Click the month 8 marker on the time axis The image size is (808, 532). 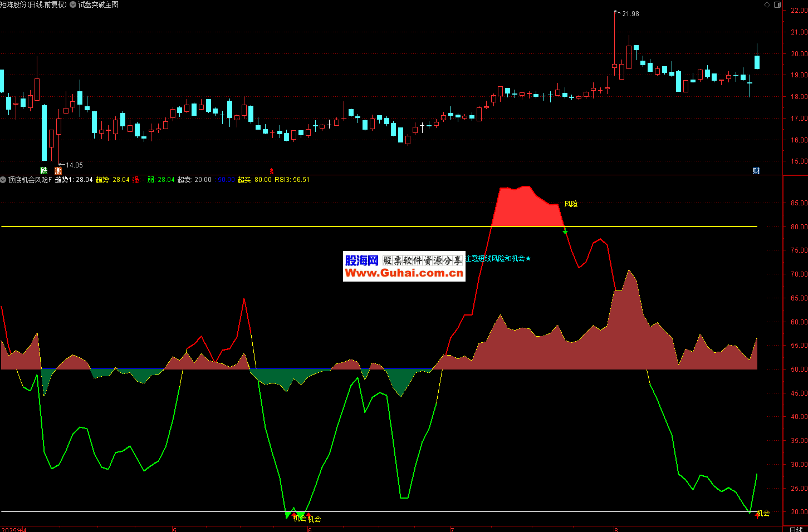coord(616,529)
